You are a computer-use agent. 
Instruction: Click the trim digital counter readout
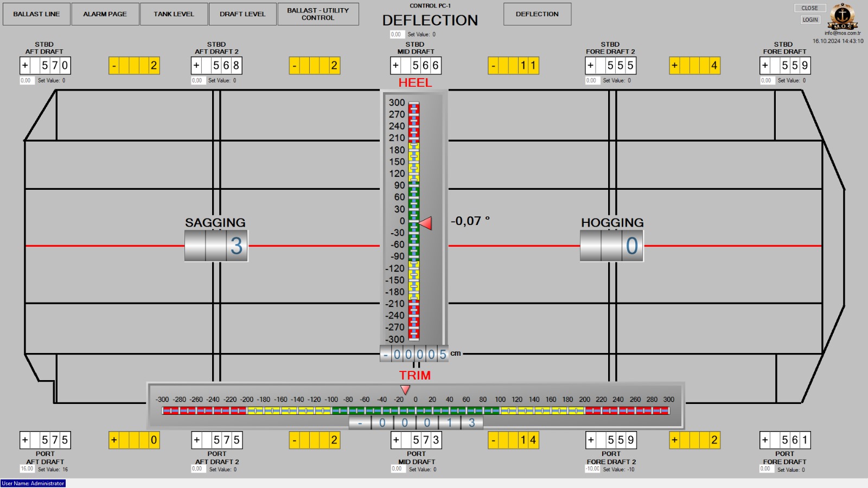pyautogui.click(x=416, y=423)
